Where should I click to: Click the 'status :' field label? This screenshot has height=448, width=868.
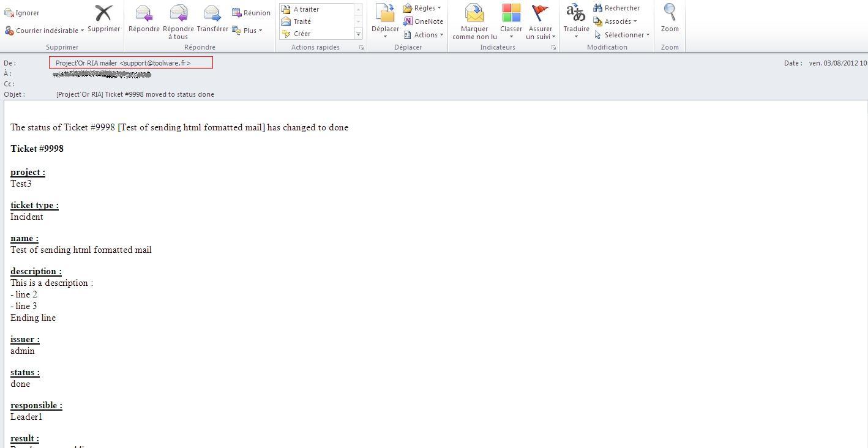25,372
